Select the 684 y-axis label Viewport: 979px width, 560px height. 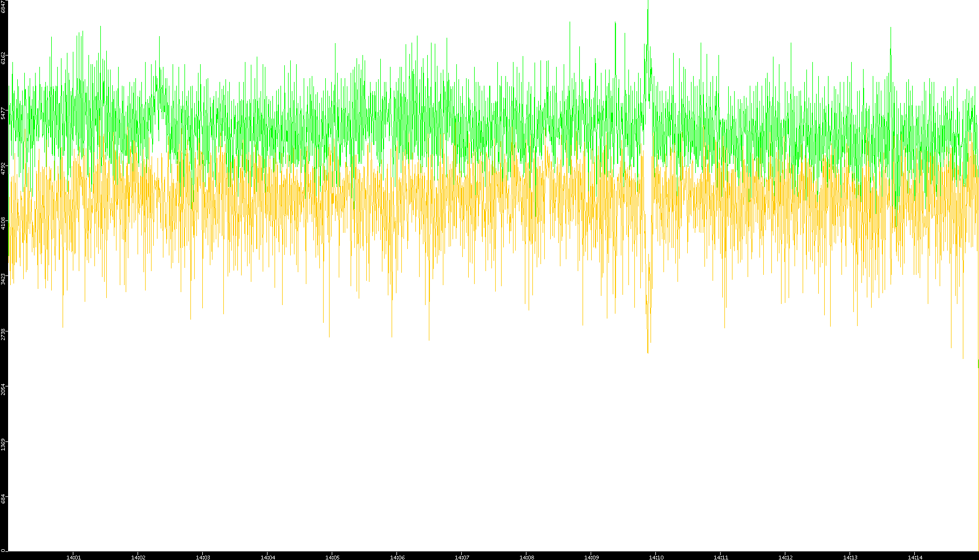[4, 499]
